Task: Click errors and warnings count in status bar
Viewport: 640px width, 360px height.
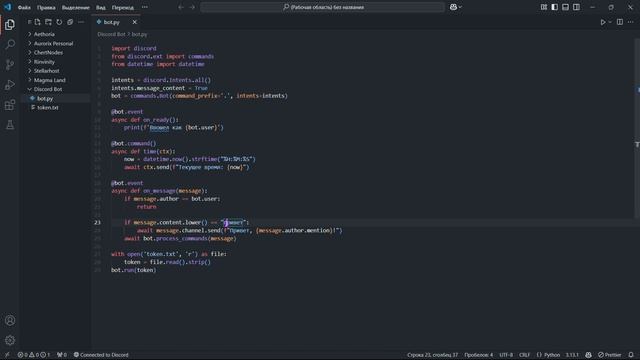Action: click(33, 355)
